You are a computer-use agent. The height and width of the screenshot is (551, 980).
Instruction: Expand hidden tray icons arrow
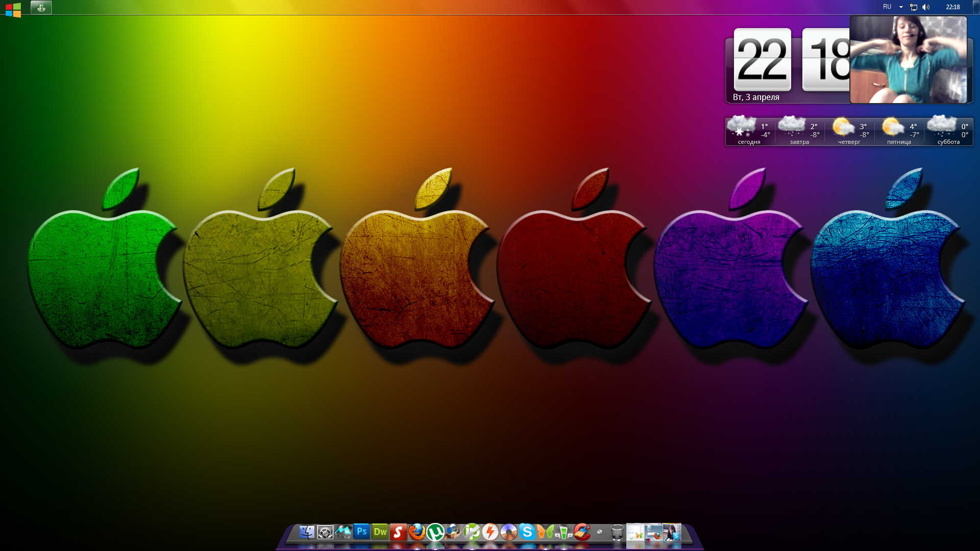point(901,7)
